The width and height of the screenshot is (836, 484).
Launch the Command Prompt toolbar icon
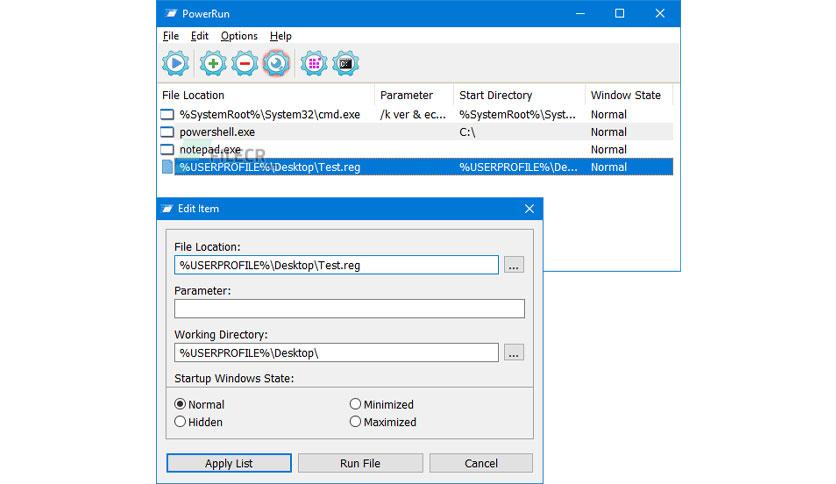pyautogui.click(x=345, y=63)
